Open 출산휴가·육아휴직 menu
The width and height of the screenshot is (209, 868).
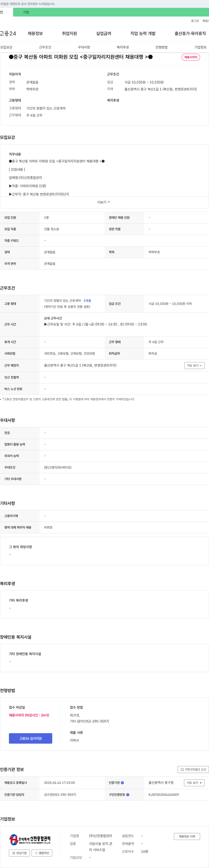coord(190,33)
